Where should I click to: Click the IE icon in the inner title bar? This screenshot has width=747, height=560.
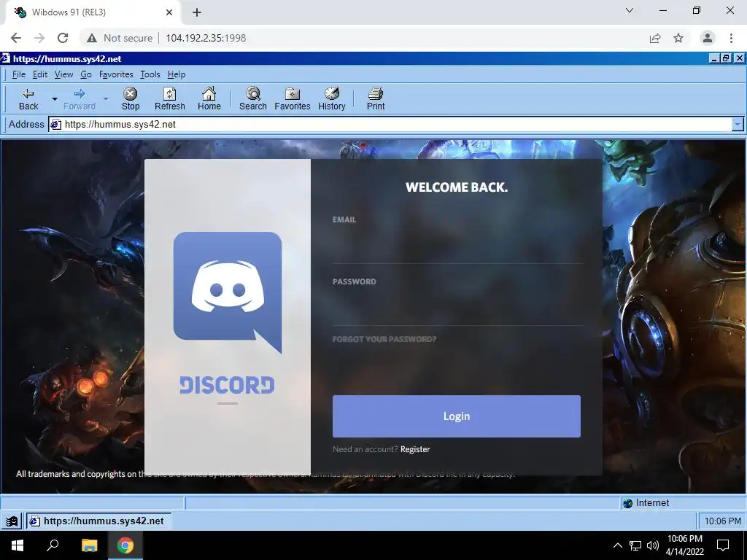[5, 58]
